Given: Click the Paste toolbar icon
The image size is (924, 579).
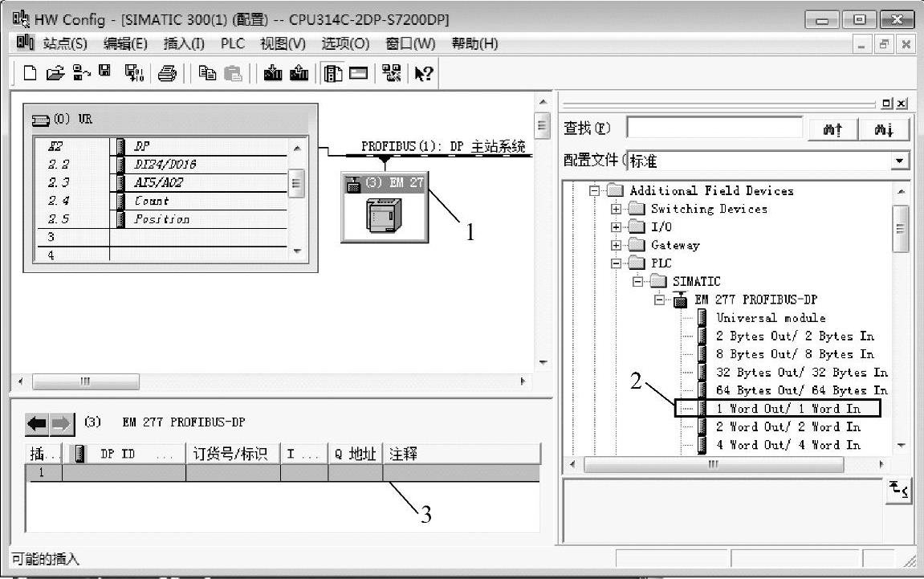Looking at the screenshot, I should tap(234, 73).
